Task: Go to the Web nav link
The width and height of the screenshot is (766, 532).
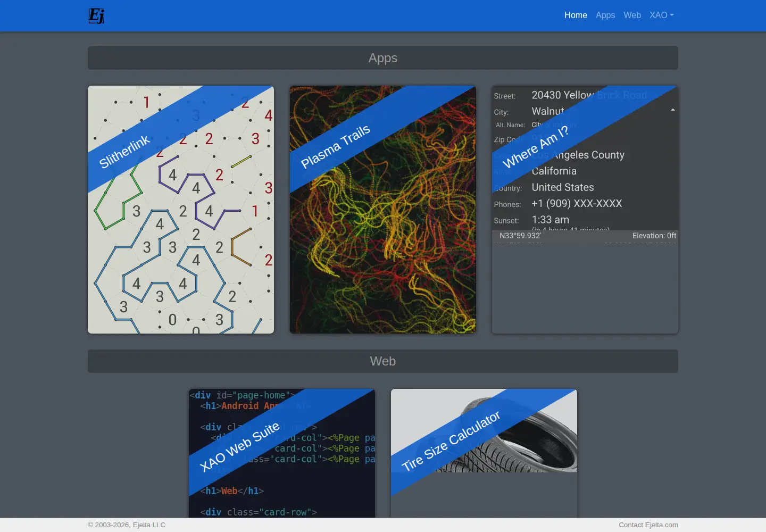Action: click(632, 15)
